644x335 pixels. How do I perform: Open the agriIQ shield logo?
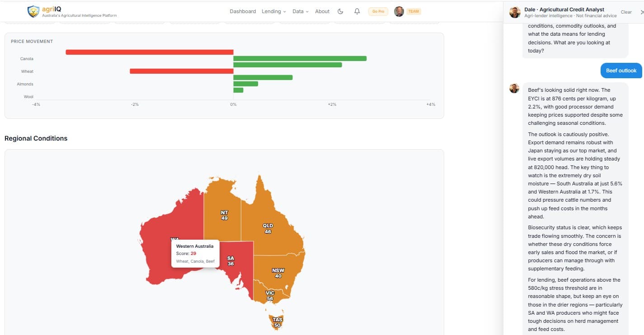[33, 11]
